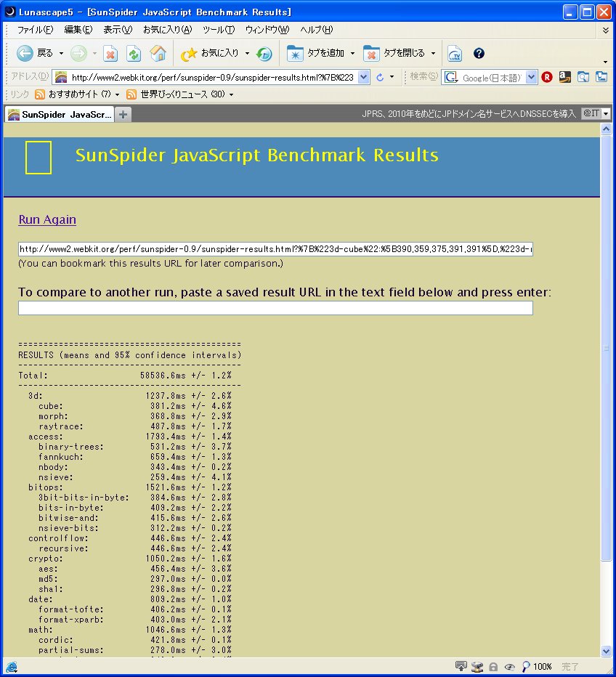
Task: Open the ウィンドウ(W) menu
Action: (267, 30)
